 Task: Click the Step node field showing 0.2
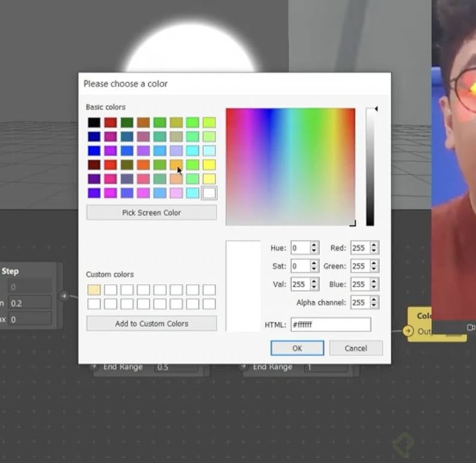[29, 303]
